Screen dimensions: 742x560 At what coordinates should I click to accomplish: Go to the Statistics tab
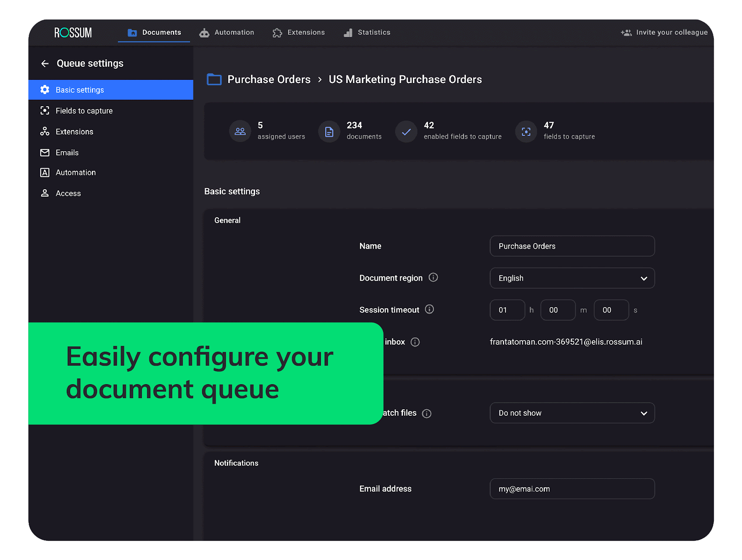click(367, 32)
